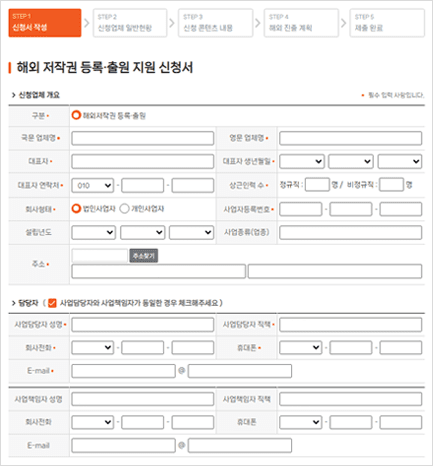Click the 정규직 employee count field
433x466 pixels.
tap(317, 185)
